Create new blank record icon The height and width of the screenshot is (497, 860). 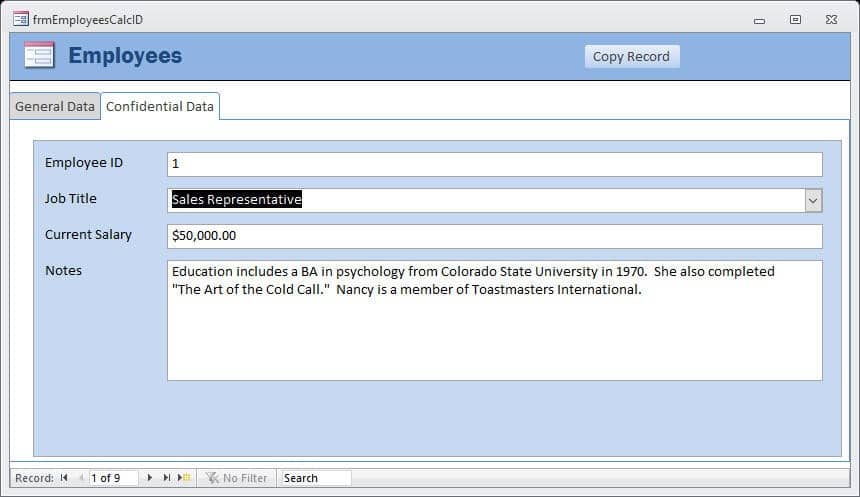(x=184, y=478)
